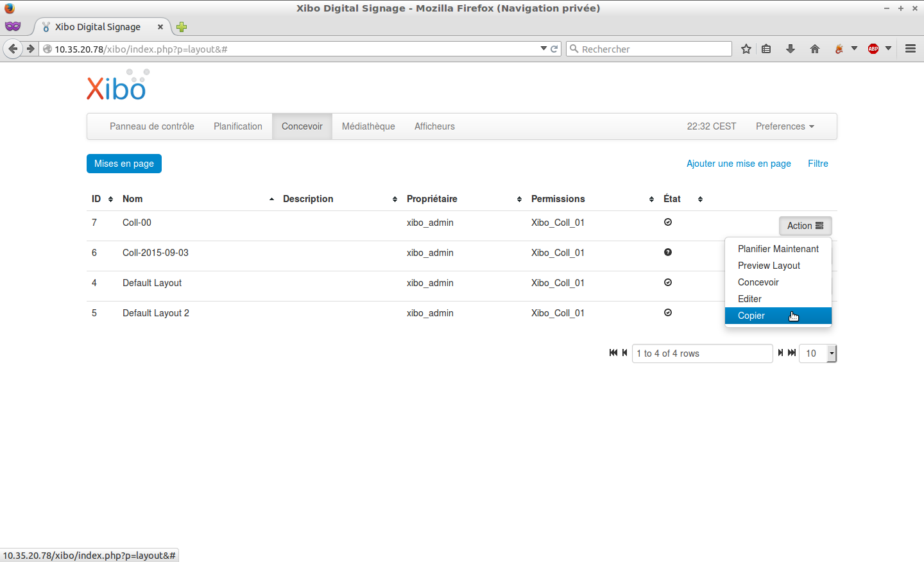Open Firefox hamburger menu
Image resolution: width=924 pixels, height=562 pixels.
(x=910, y=49)
